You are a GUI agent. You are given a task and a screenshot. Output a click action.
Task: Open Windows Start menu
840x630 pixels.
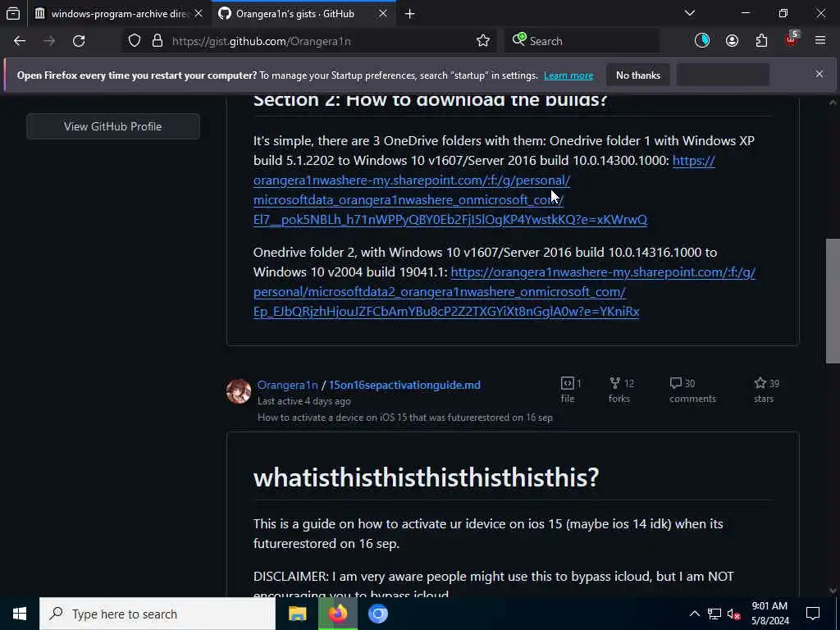point(20,614)
